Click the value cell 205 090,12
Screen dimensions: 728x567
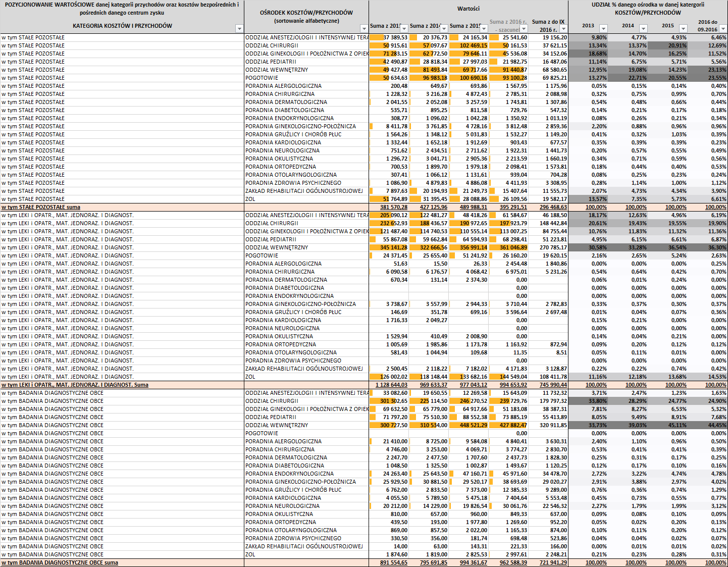pos(389,215)
